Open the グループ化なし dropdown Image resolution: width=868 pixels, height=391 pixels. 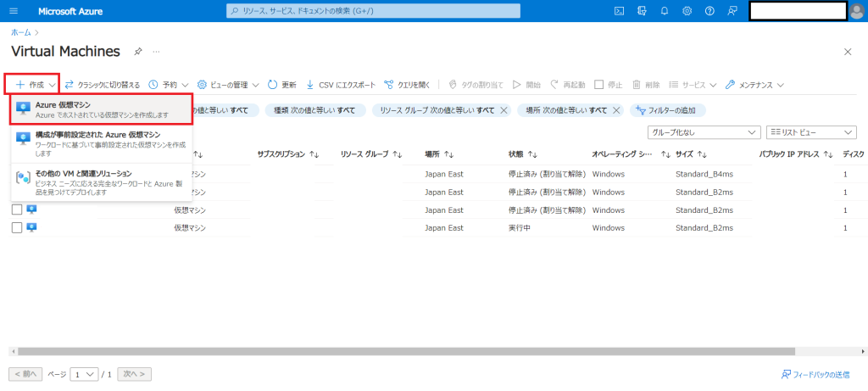coord(703,132)
